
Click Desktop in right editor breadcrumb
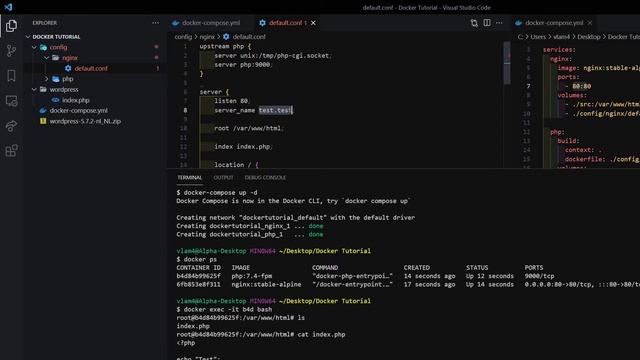pos(589,37)
